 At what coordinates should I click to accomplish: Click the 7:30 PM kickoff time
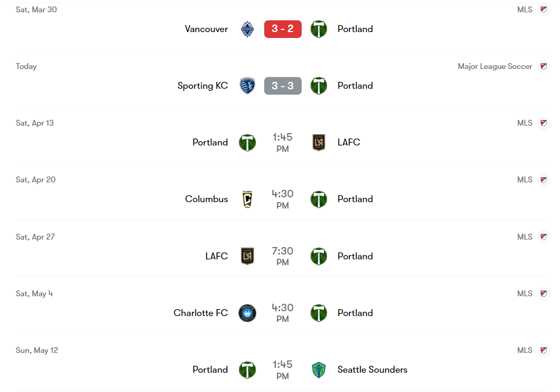point(283,256)
